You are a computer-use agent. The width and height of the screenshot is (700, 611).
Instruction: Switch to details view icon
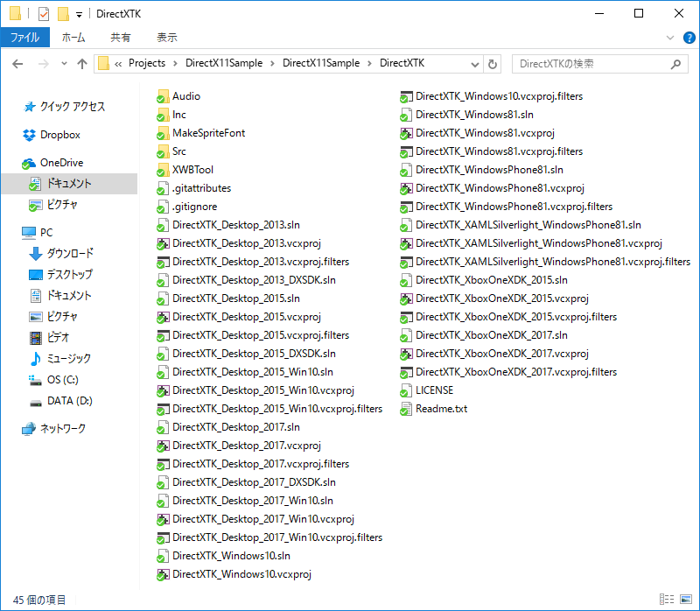667,600
